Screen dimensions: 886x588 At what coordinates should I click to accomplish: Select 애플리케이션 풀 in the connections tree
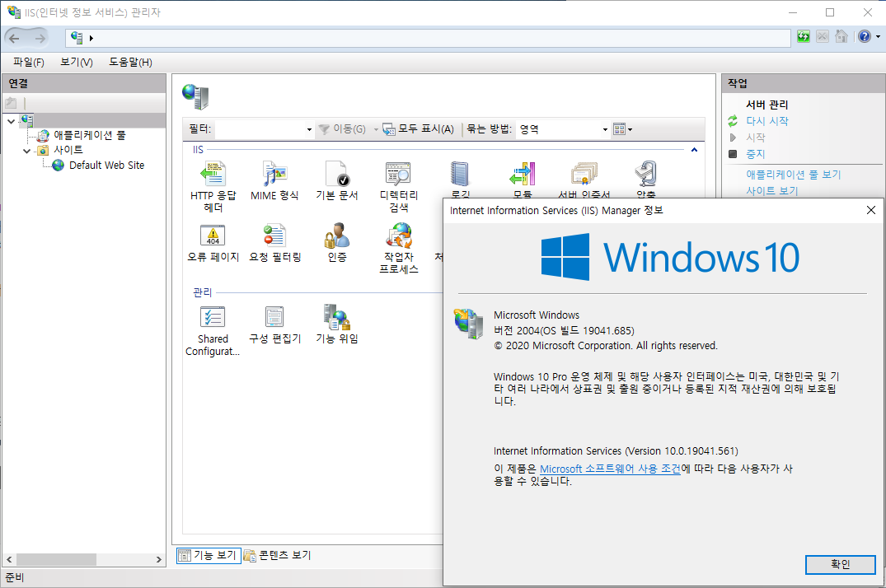coord(89,135)
